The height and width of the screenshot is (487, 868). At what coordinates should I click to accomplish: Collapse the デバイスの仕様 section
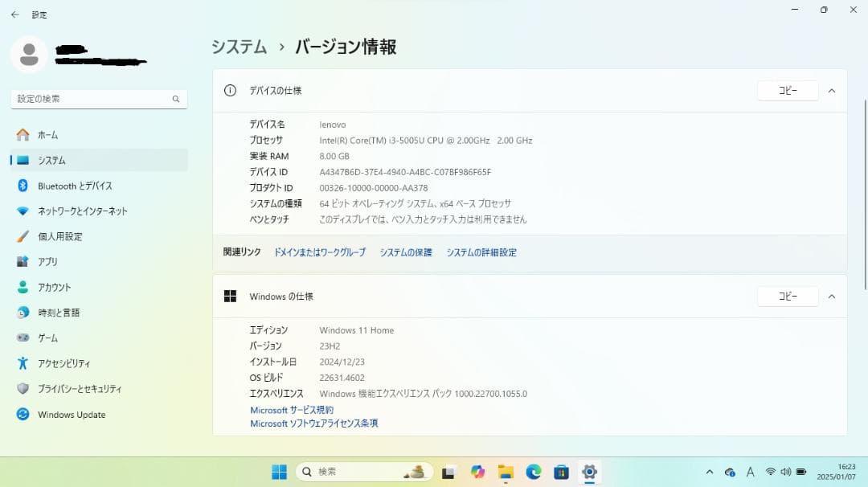point(832,90)
